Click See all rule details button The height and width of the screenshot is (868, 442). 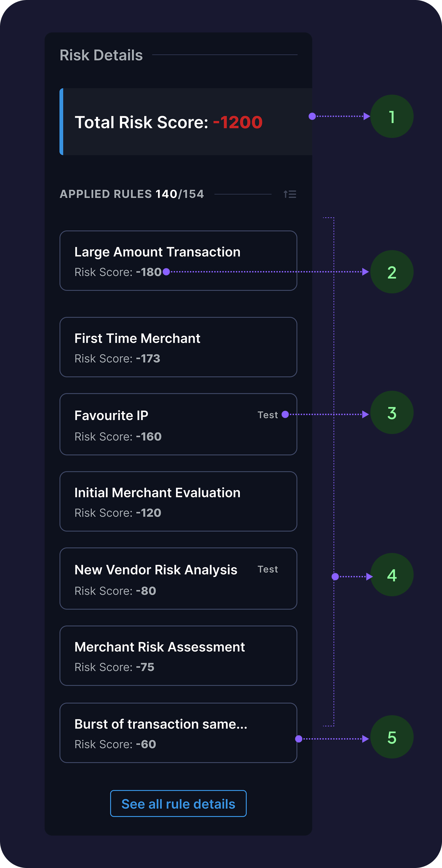coord(178,803)
